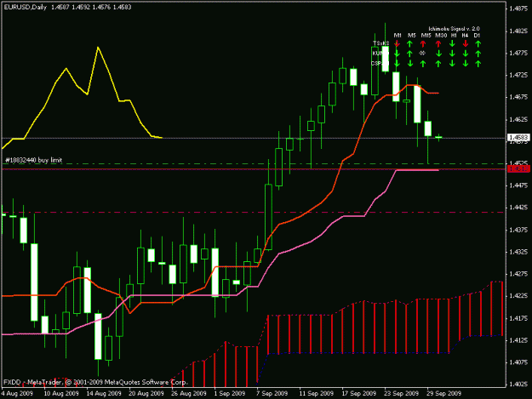The width and height of the screenshot is (532, 399).
Task: Click the KUMO row arrow under M1
Action: pos(397,54)
